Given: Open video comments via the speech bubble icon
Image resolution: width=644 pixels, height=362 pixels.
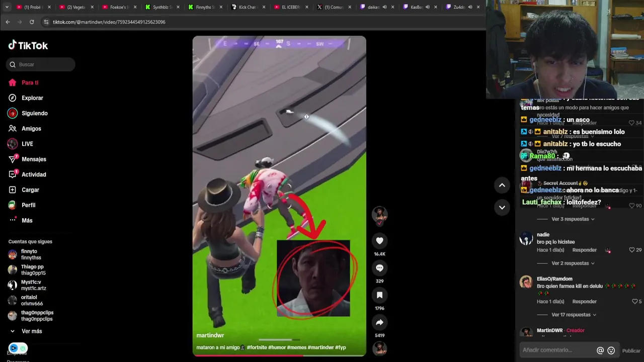Looking at the screenshot, I should (379, 268).
